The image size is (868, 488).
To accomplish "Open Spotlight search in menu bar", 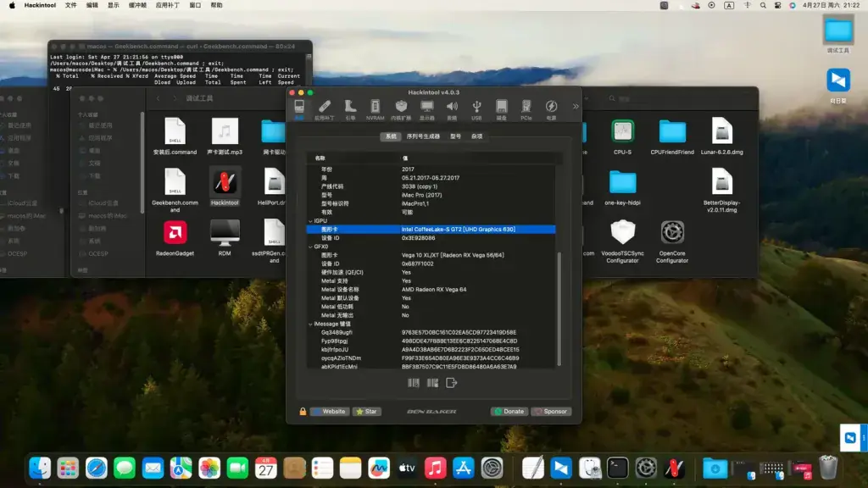I will point(763,6).
